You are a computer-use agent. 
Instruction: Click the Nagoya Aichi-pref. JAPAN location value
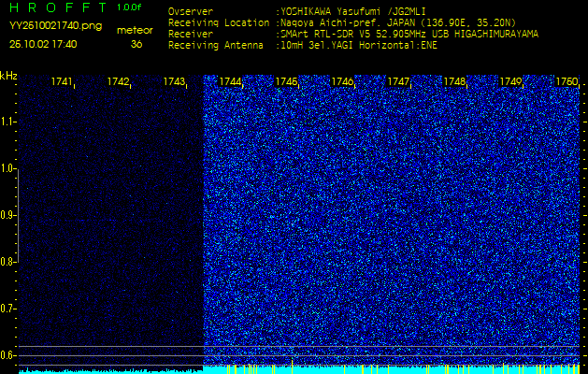(398, 22)
